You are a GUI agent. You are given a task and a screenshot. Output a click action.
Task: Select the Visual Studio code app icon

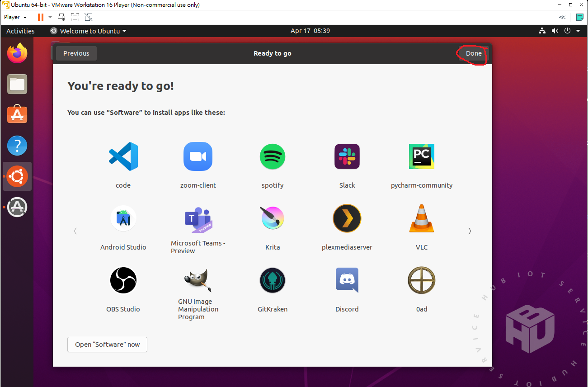point(123,156)
